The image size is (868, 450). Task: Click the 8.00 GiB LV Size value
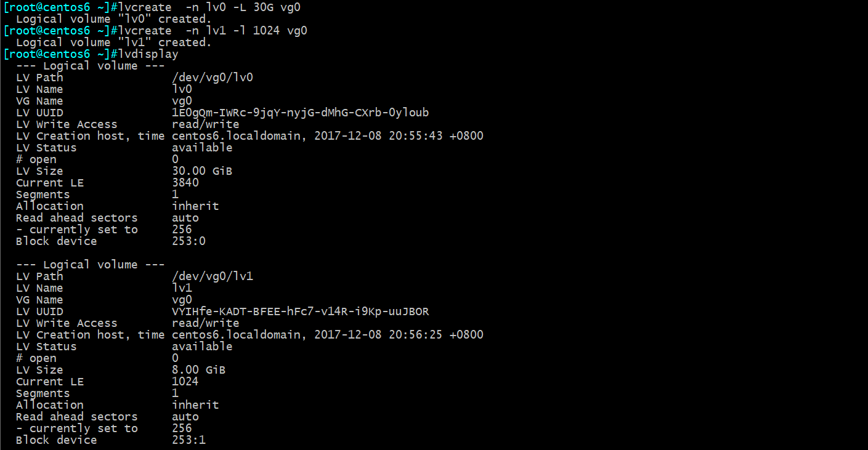[x=199, y=370]
